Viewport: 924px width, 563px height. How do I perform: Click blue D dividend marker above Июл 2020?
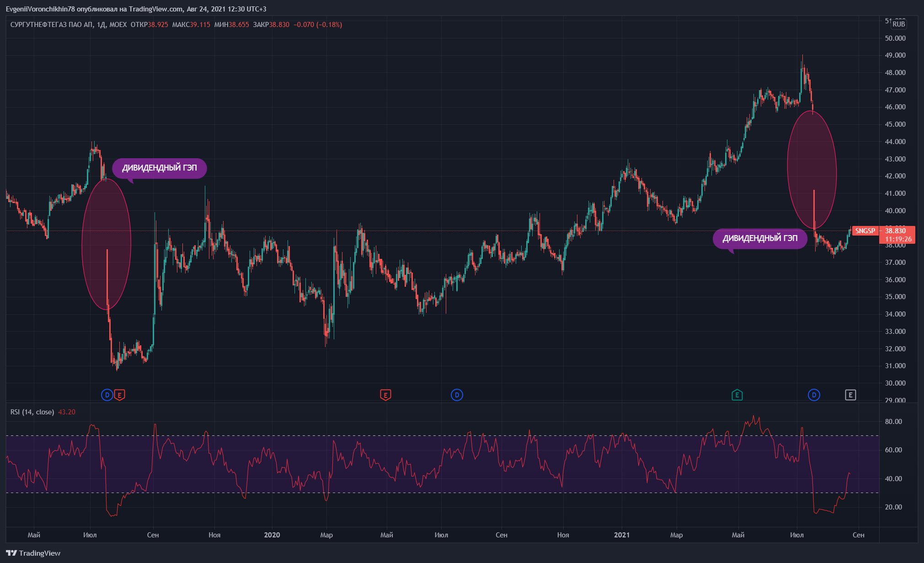[457, 395]
